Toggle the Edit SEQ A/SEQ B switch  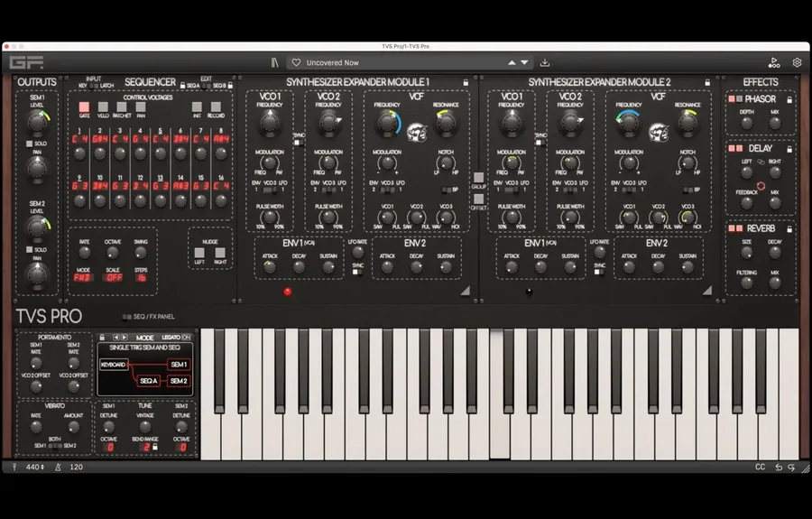[206, 86]
